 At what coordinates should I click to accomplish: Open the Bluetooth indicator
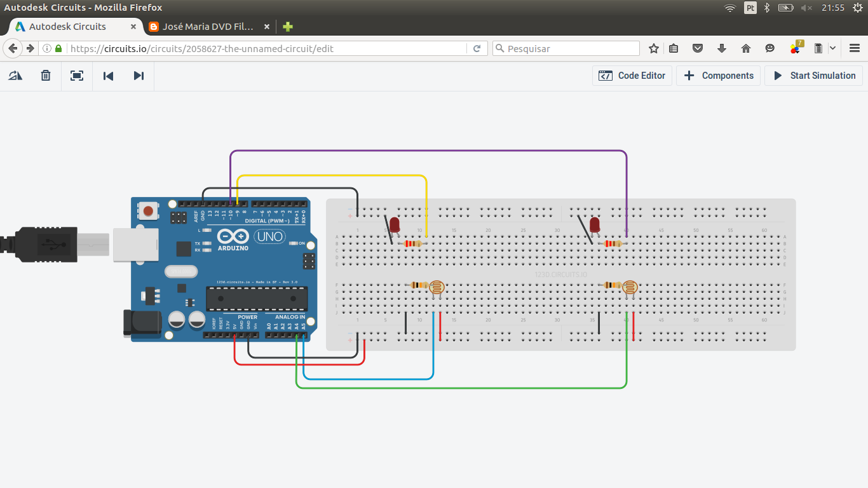coord(767,8)
